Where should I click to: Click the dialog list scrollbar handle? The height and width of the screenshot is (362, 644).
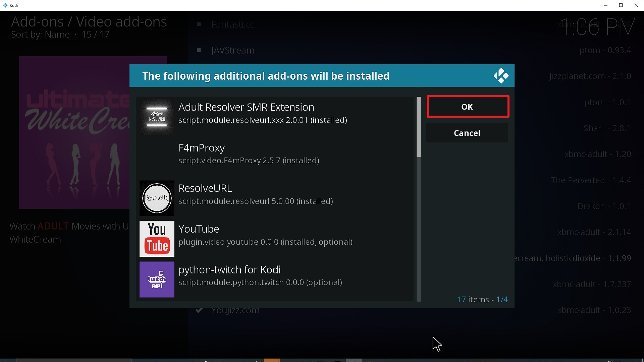coord(418,127)
